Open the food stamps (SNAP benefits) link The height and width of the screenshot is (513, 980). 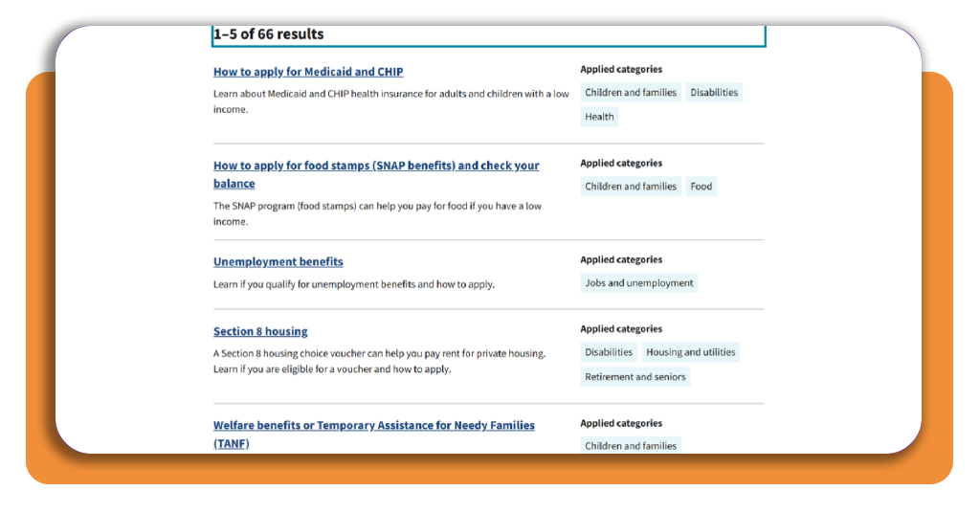[x=375, y=174]
